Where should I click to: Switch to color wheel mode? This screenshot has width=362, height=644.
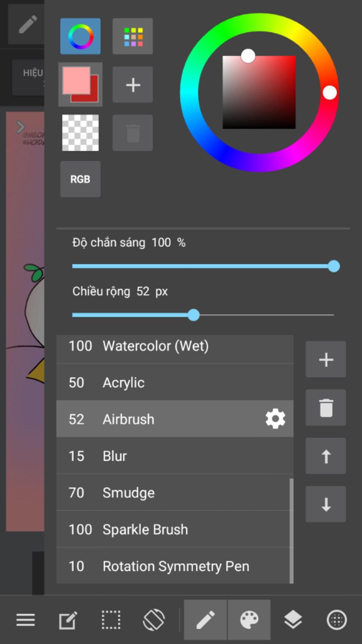coord(80,36)
